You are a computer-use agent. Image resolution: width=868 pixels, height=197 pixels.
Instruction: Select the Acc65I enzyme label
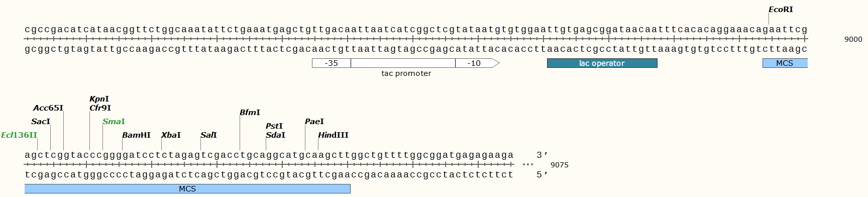tap(48, 108)
